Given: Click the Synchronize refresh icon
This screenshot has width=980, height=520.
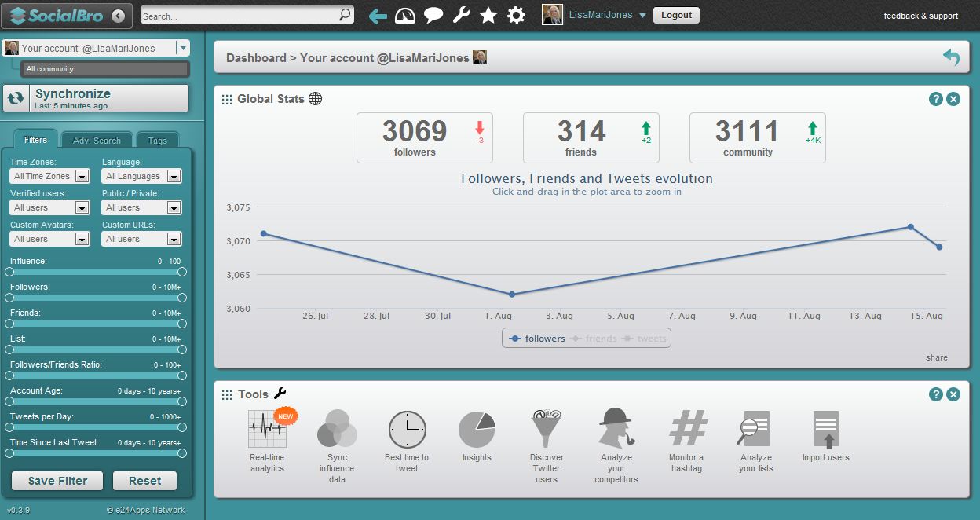Looking at the screenshot, I should pyautogui.click(x=16, y=99).
